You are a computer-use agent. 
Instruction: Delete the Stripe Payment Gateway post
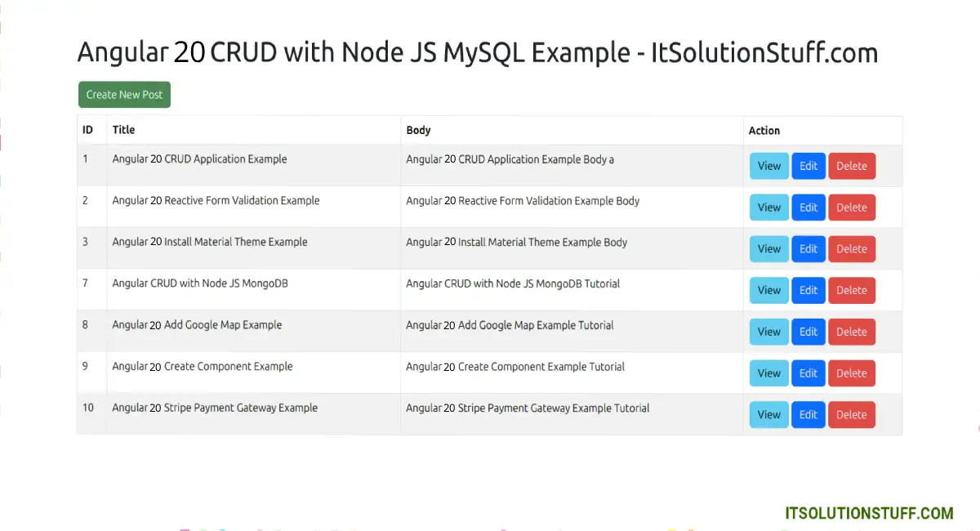(x=851, y=415)
